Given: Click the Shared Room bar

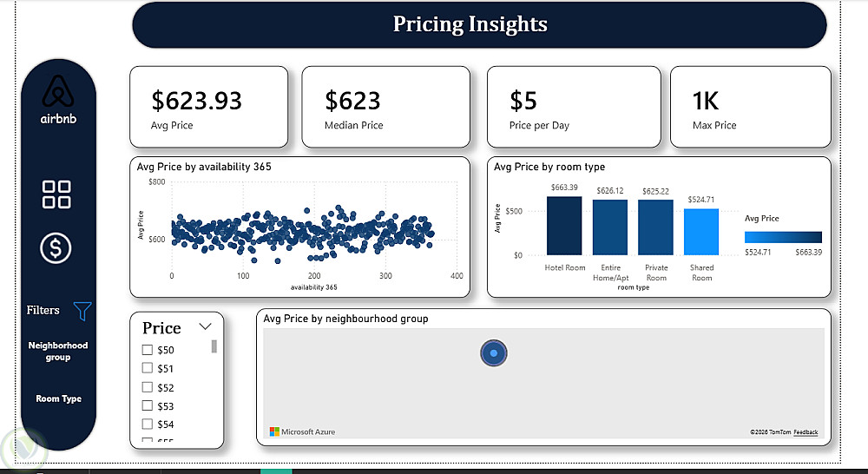Looking at the screenshot, I should pyautogui.click(x=701, y=232).
